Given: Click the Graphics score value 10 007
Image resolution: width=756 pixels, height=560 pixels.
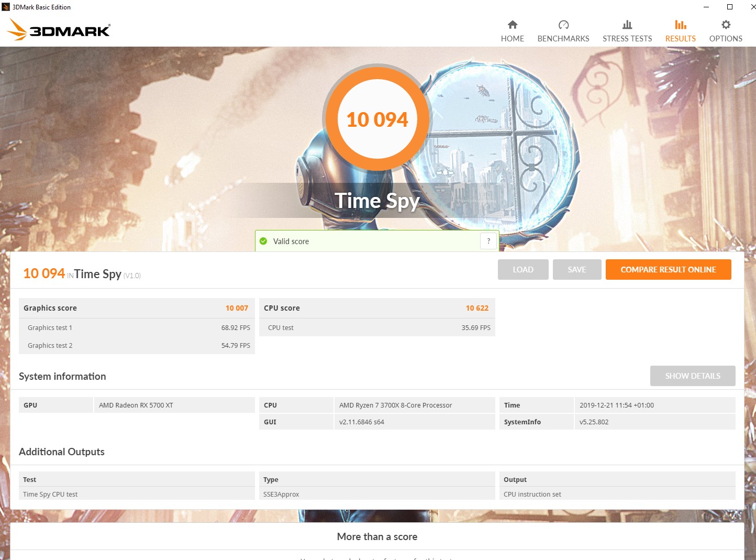Looking at the screenshot, I should coord(237,308).
